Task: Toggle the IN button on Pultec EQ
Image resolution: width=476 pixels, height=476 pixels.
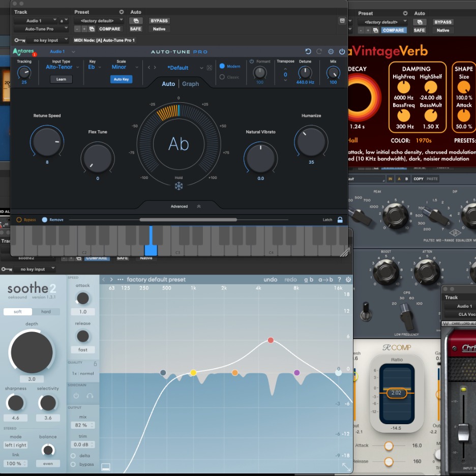Action: coord(390,179)
